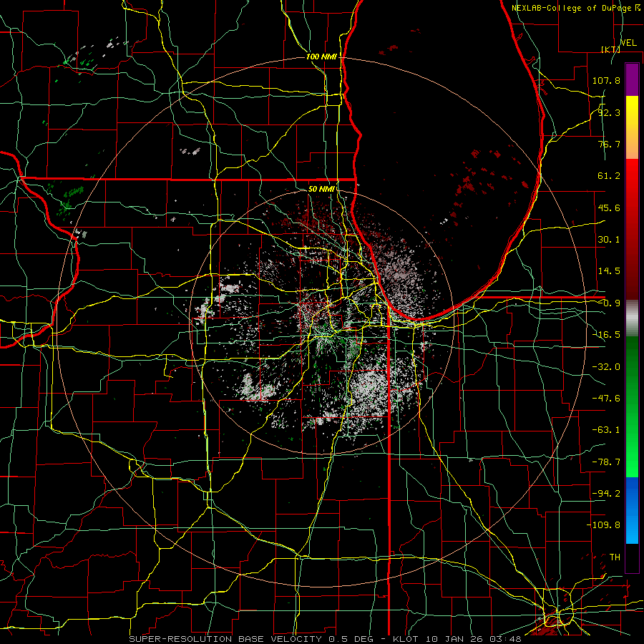Pick the yellow-orange segment of the color bar
The height and width of the screenshot is (644, 644).
pyautogui.click(x=632, y=127)
